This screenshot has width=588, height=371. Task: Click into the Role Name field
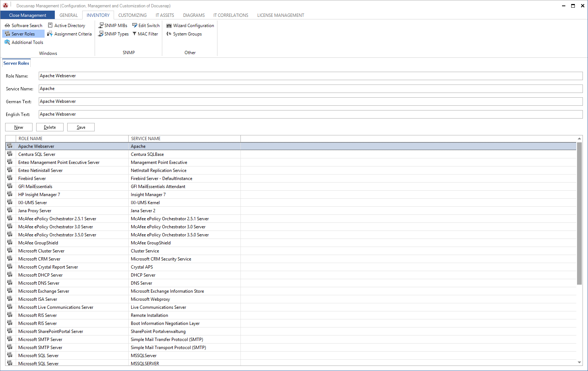click(311, 76)
